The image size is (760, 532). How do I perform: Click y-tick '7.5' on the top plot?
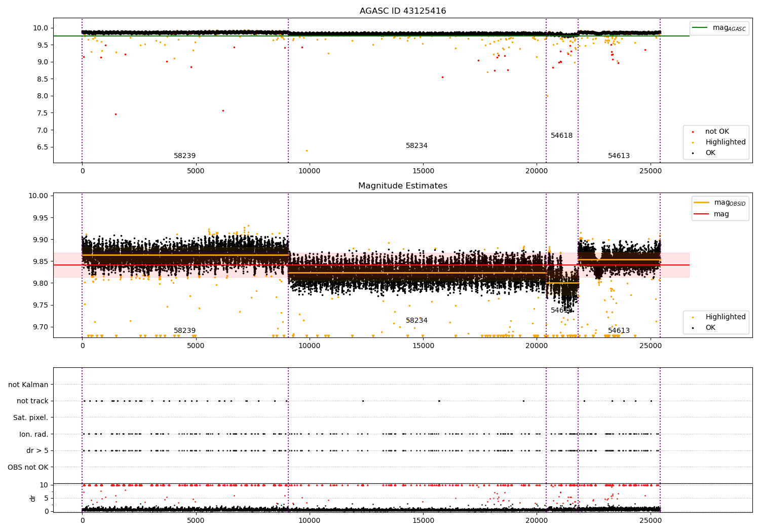[x=43, y=113]
